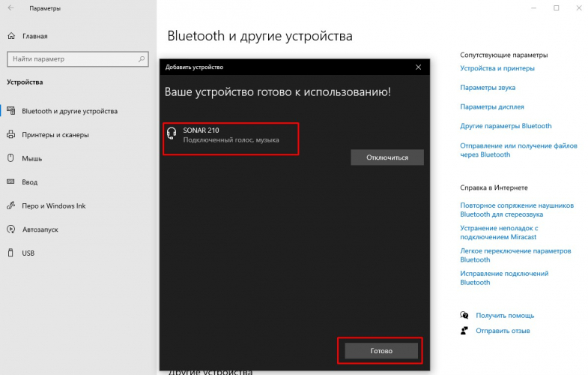This screenshot has height=375, width=588.
Task: Open Автозапуск settings section
Action: (40, 229)
